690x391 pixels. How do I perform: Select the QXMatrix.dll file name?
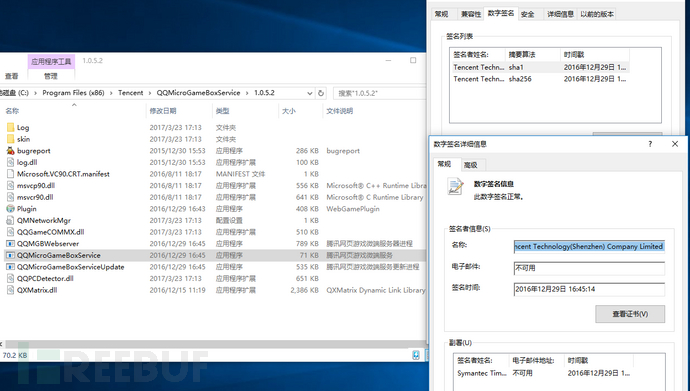pyautogui.click(x=37, y=290)
